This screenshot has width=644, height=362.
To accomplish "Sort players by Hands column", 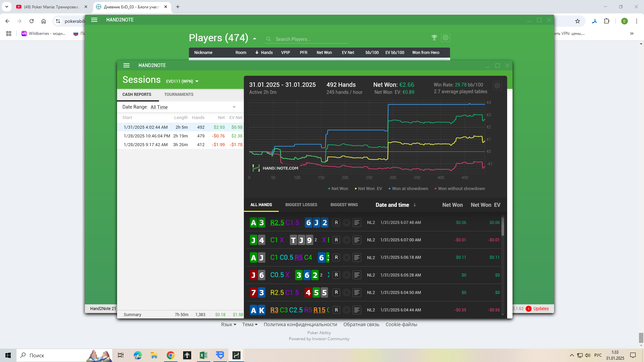I will [264, 53].
